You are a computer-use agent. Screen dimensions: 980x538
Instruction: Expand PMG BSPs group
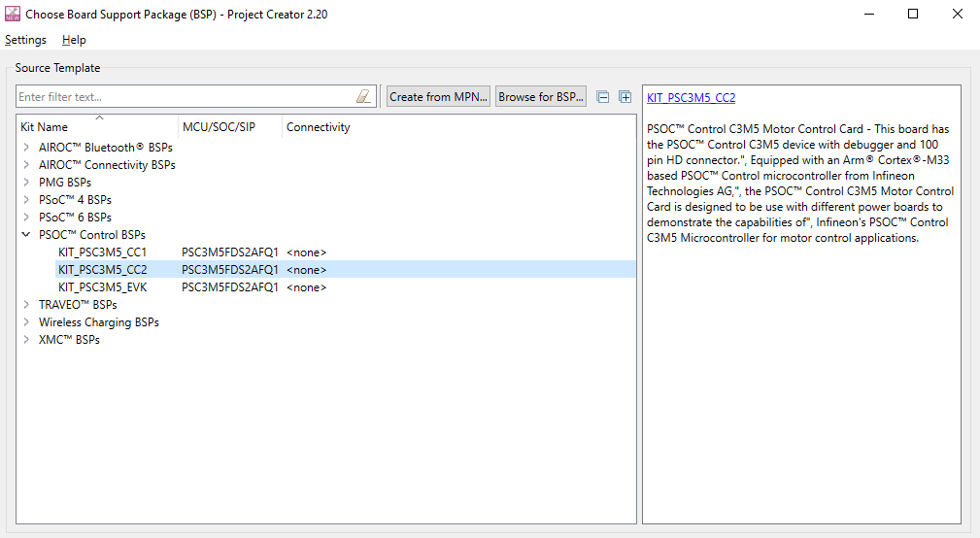click(26, 183)
